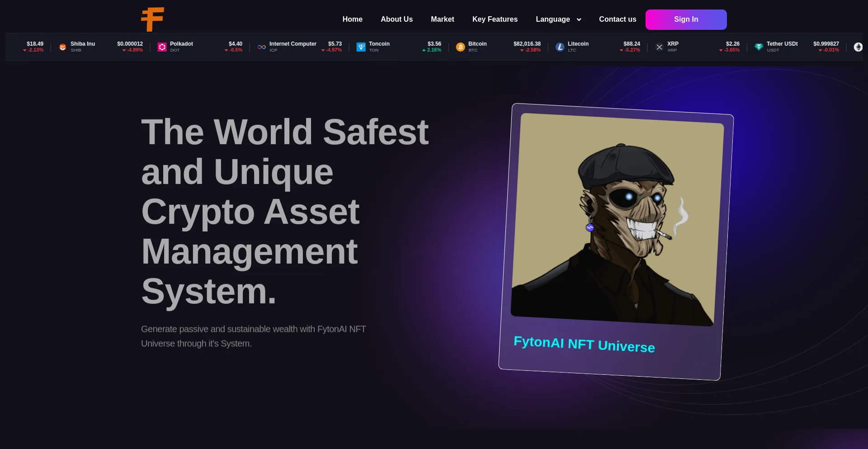Click the chevron arrow beside Language
Screen dimensions: 868x449
coord(579,20)
